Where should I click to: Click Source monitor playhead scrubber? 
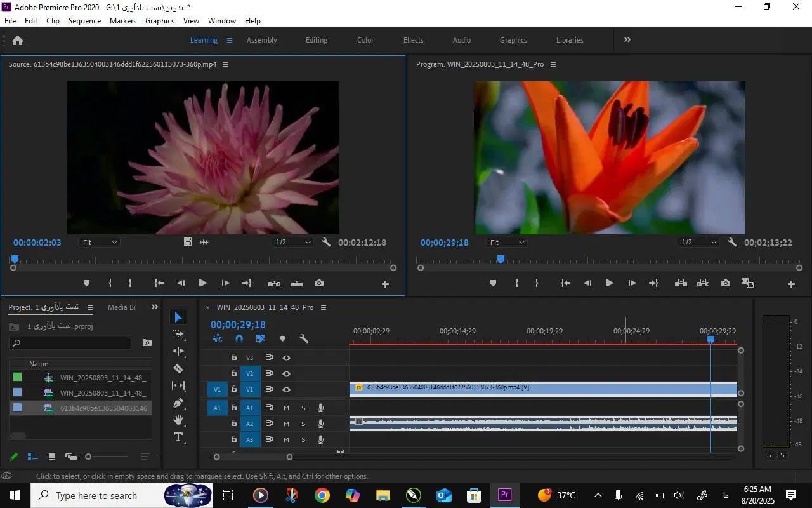click(15, 259)
